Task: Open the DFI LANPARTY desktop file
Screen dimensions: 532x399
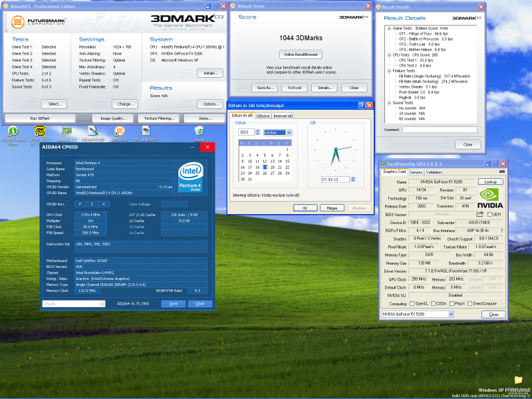Action: pos(146,131)
